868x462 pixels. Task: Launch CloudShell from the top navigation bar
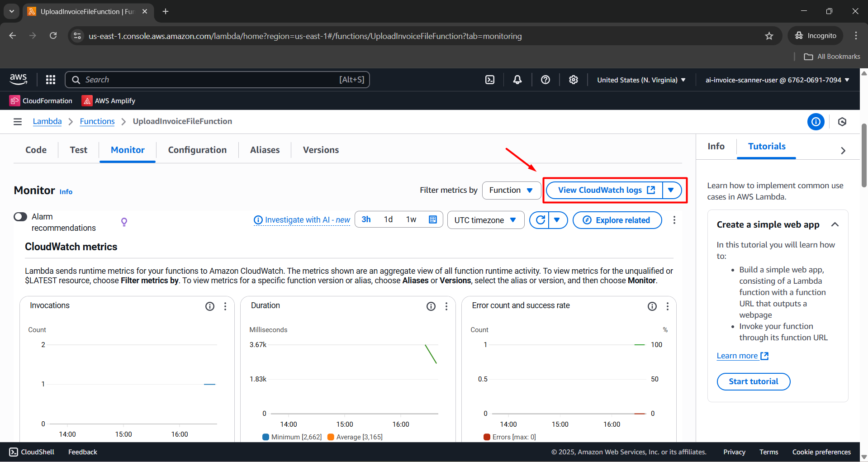490,79
